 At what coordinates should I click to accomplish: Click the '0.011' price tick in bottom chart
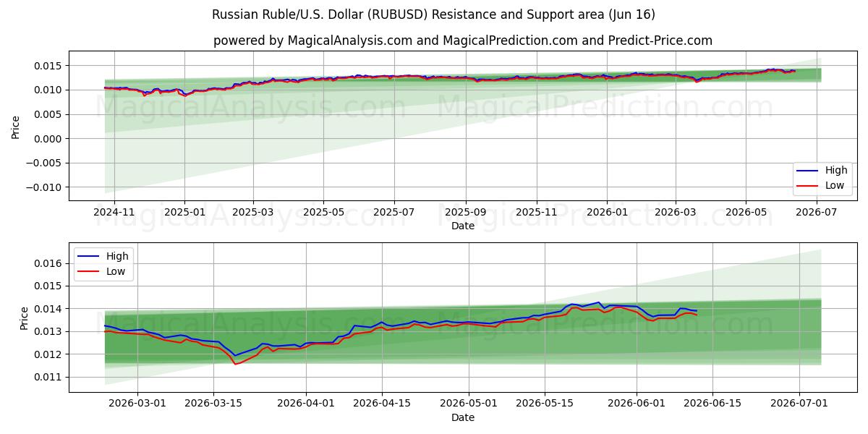[48, 377]
